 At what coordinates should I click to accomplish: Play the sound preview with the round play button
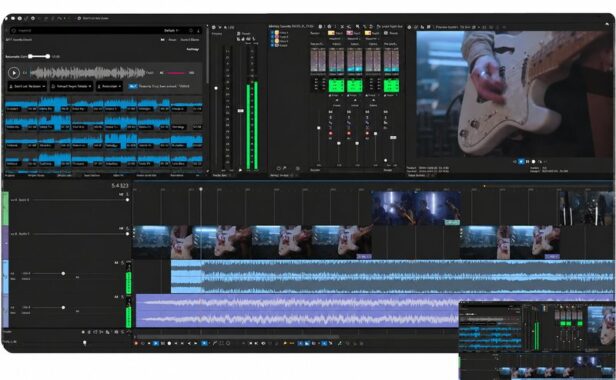(14, 73)
